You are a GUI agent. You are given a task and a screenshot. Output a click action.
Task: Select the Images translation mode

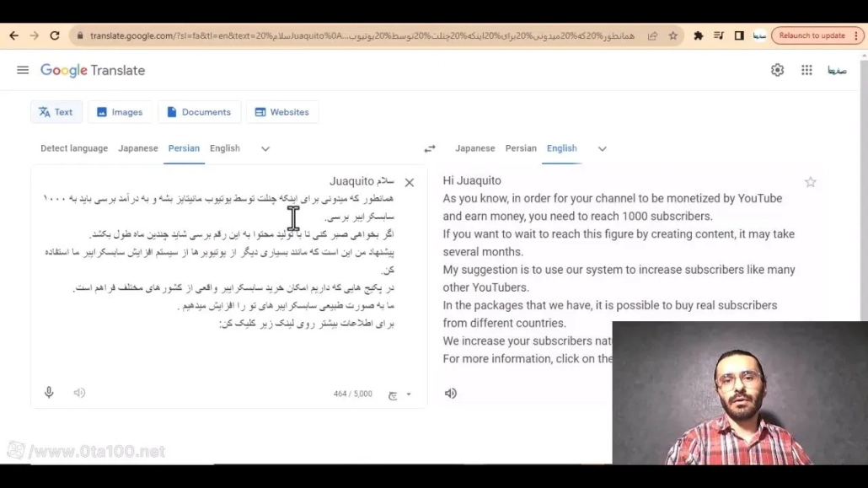point(119,112)
